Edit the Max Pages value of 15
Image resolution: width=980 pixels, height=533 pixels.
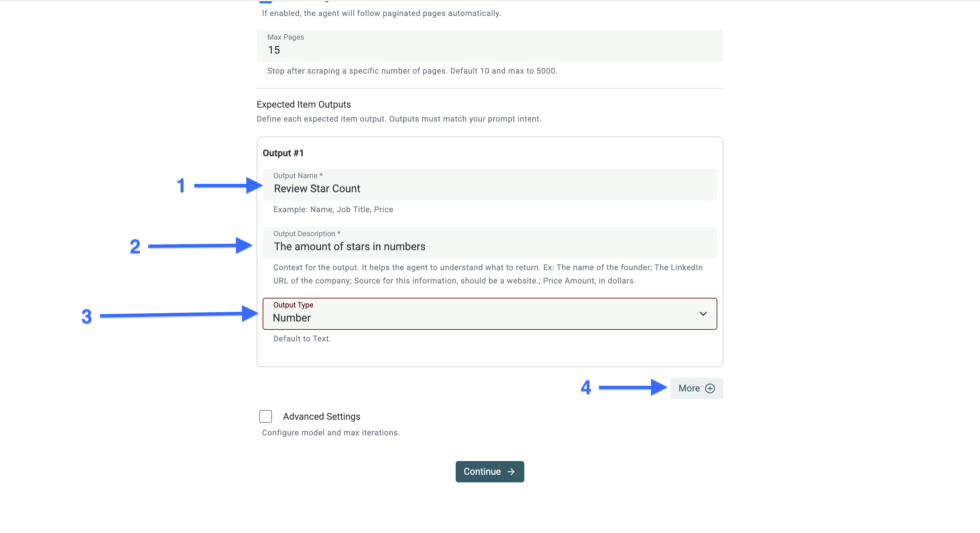(x=274, y=50)
